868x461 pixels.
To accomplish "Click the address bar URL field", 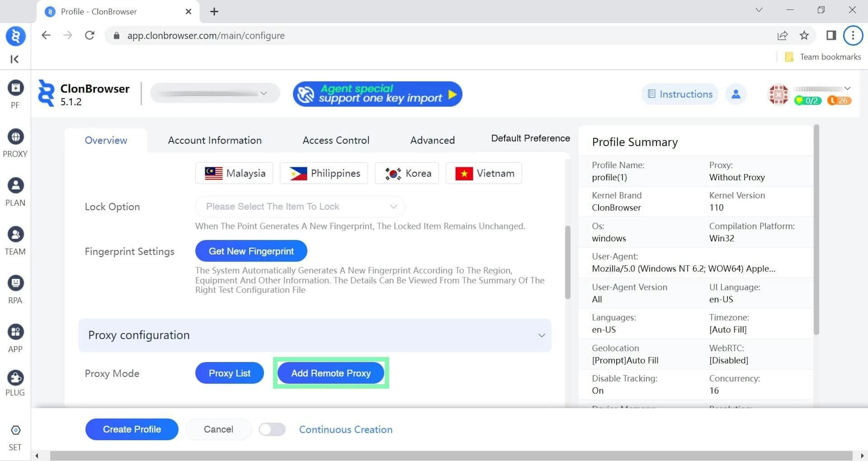I will (438, 35).
